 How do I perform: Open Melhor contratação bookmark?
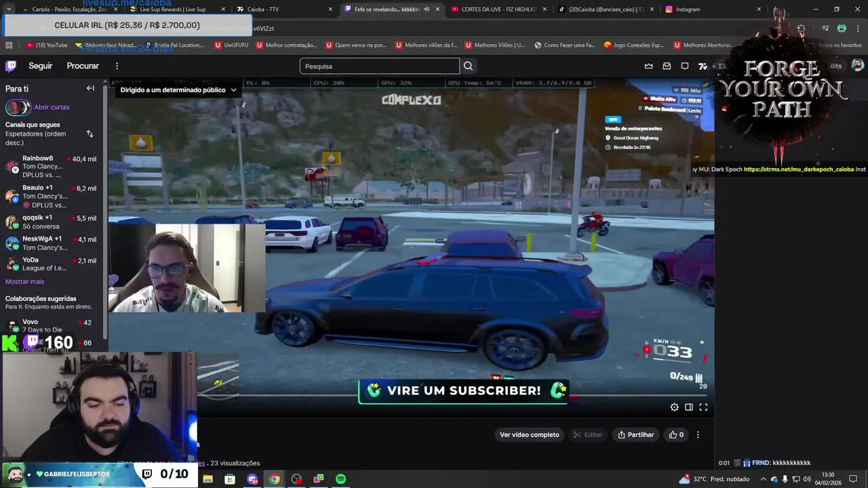point(285,45)
